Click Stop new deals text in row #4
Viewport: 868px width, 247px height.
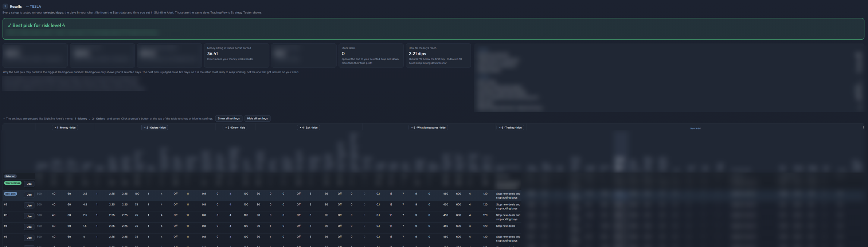[505, 226]
